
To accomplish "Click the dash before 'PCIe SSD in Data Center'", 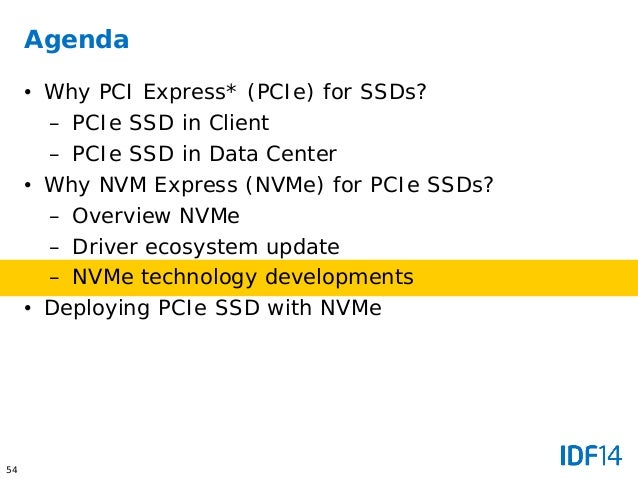I will (55, 155).
